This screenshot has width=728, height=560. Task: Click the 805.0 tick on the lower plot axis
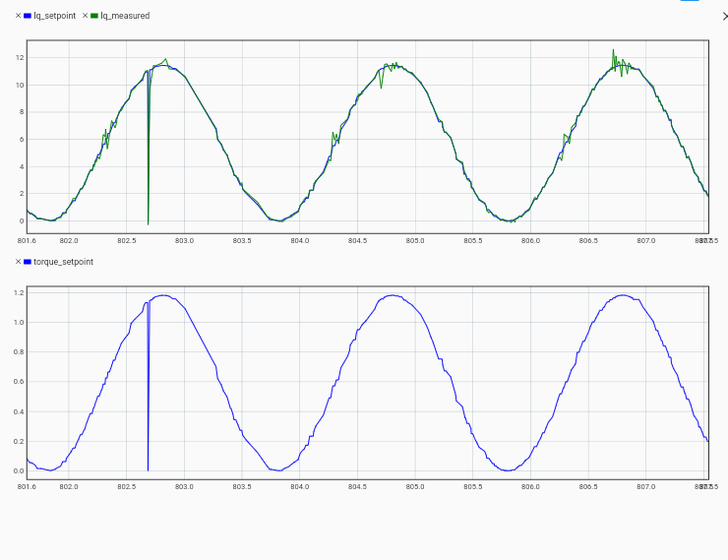click(415, 486)
